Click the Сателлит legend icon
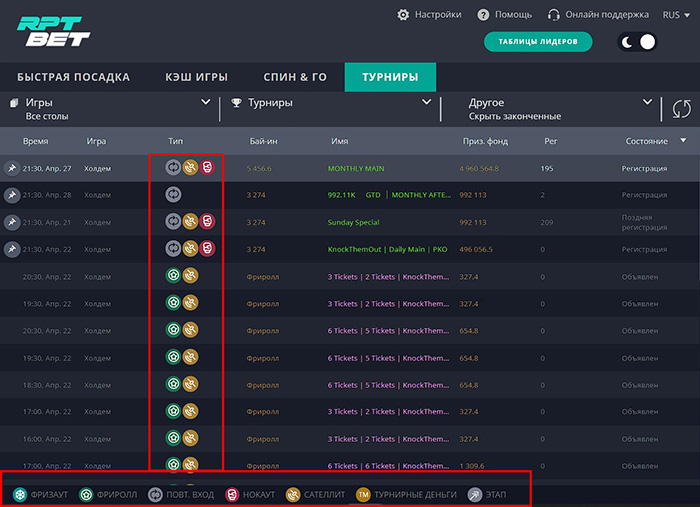 (x=293, y=494)
